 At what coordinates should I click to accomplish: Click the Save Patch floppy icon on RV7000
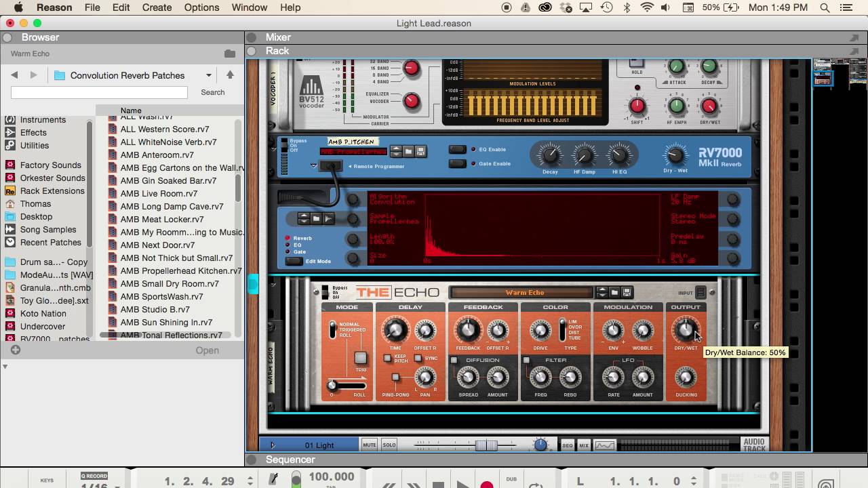420,152
